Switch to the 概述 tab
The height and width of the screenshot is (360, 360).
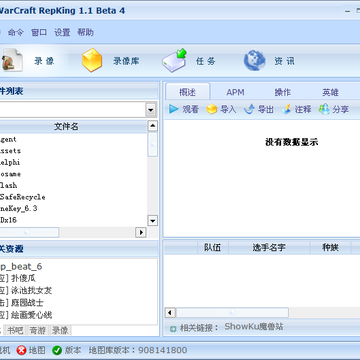188,92
